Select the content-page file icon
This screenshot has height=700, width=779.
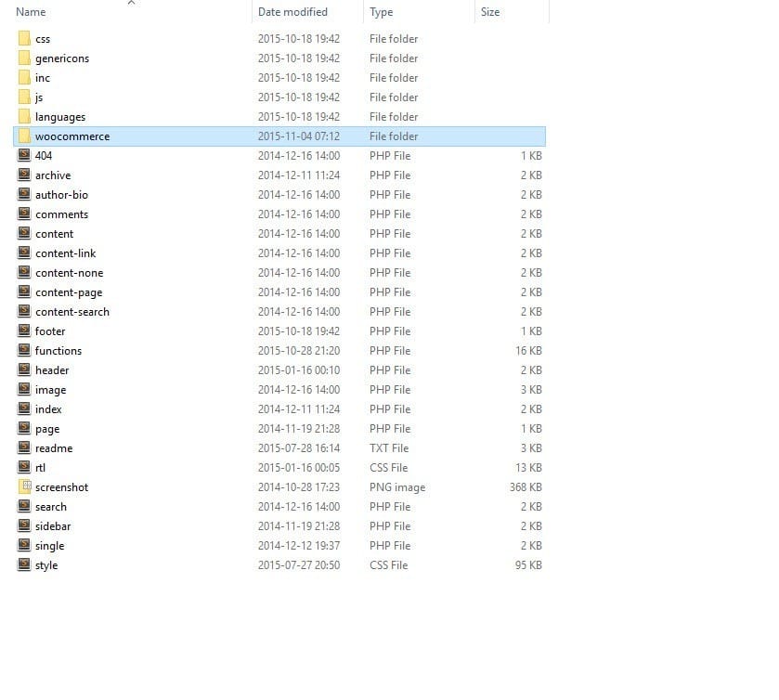coord(24,292)
